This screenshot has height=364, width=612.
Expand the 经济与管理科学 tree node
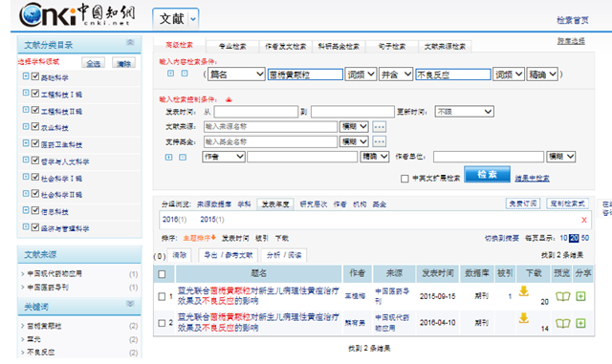click(26, 227)
